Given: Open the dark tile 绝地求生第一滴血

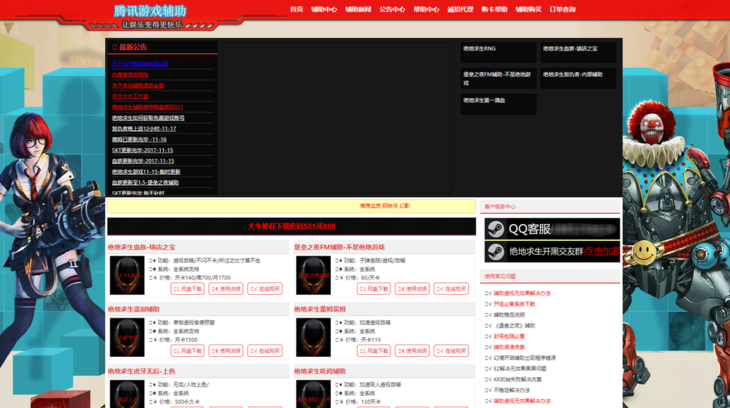Looking at the screenshot, I should 498,104.
